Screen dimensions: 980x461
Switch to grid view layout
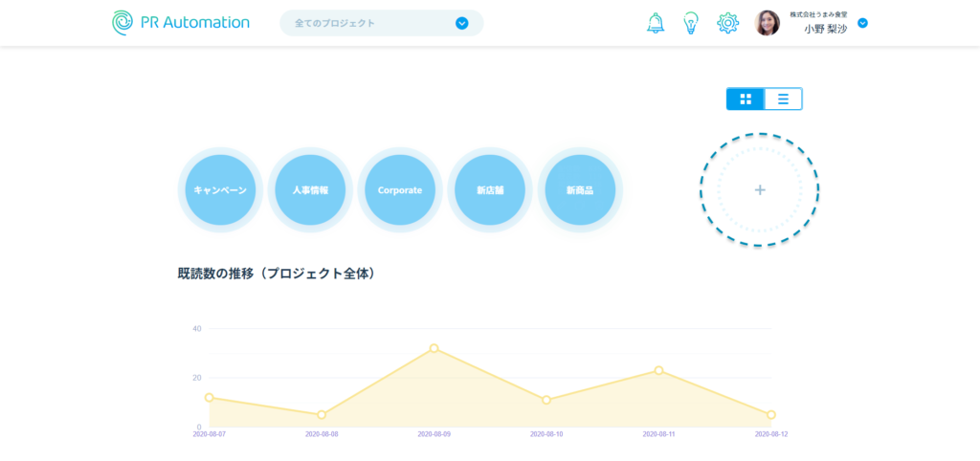click(746, 99)
